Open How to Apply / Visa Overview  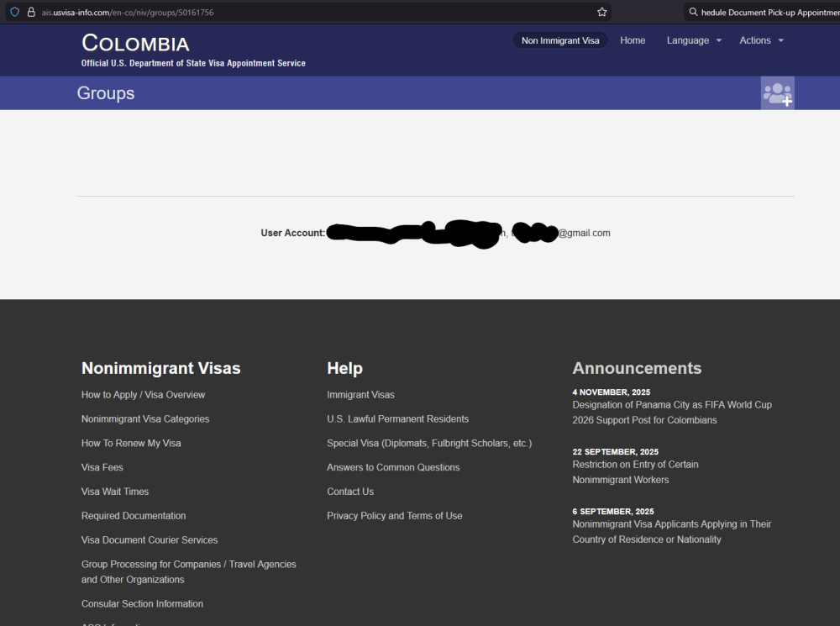click(x=143, y=394)
